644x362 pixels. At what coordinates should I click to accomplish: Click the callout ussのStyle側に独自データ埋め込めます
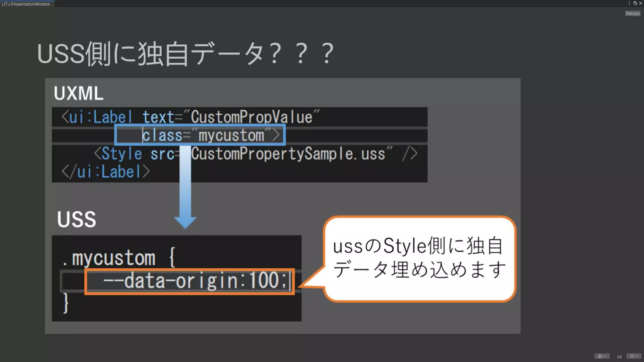coord(419,258)
